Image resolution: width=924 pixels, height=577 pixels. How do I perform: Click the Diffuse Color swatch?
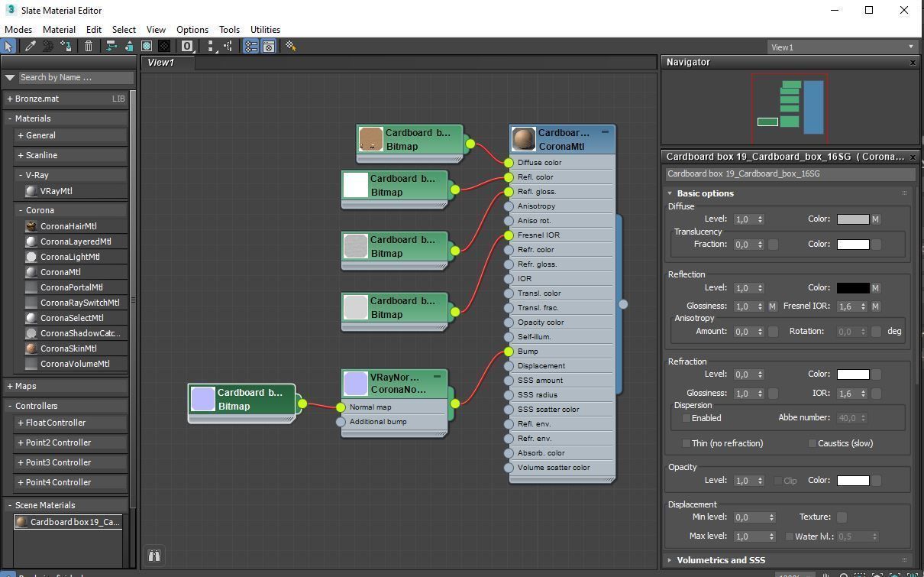[x=853, y=219]
